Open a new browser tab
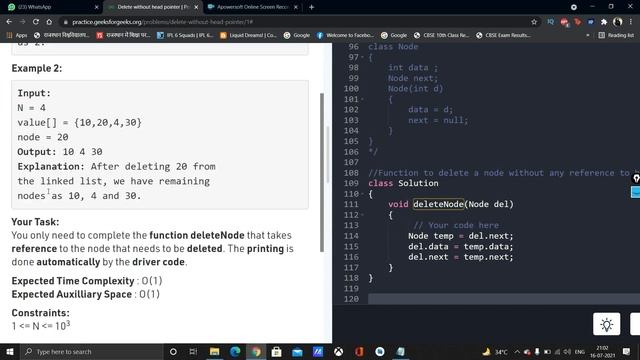 point(311,7)
